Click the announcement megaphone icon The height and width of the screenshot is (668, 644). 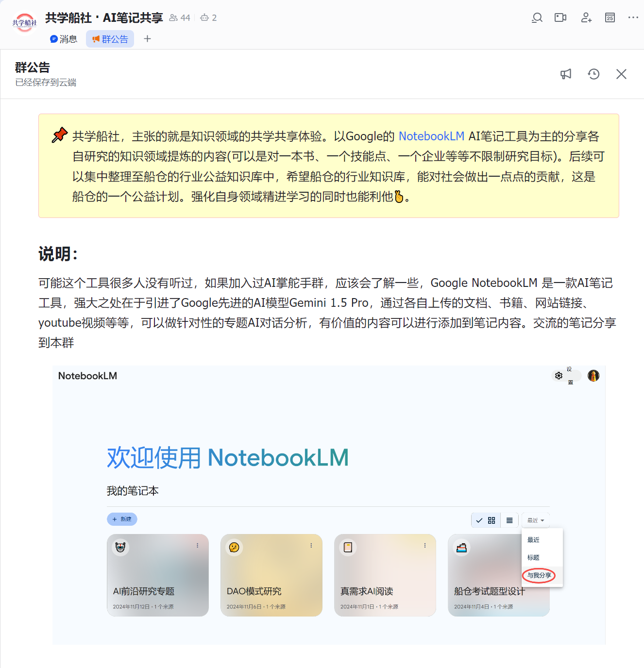coord(566,74)
